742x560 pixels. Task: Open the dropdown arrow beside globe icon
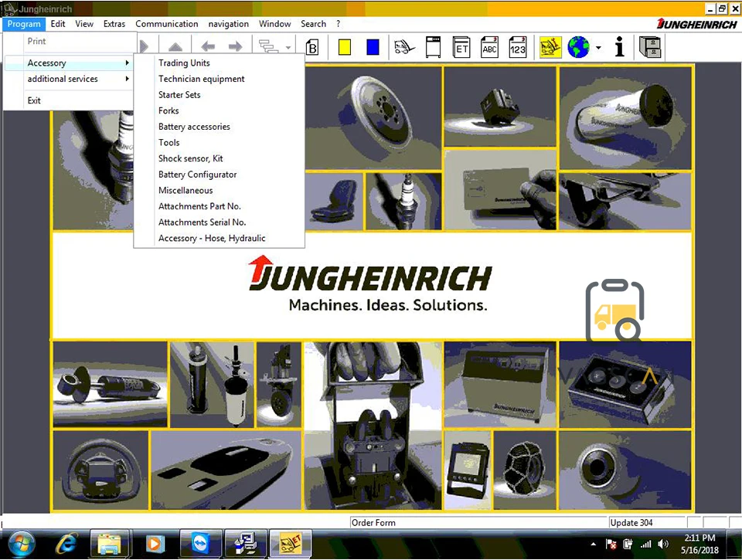point(598,47)
